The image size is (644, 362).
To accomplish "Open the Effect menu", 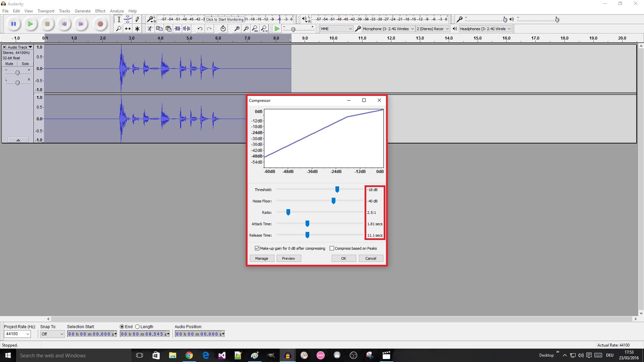I will [x=100, y=11].
